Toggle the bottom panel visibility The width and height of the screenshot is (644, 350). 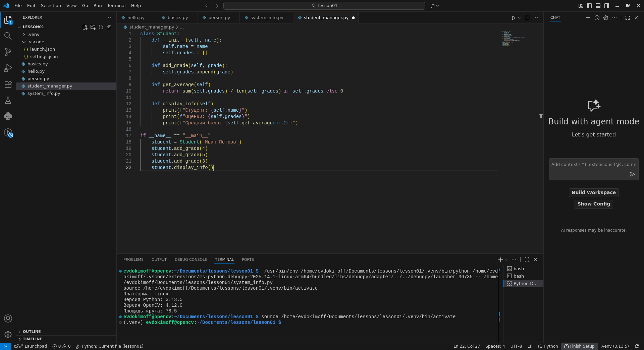coord(598,6)
